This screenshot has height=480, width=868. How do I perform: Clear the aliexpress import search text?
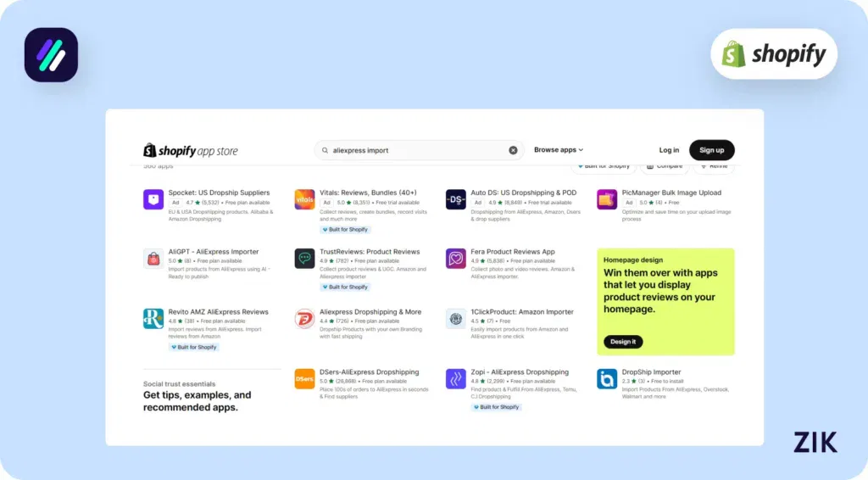click(513, 150)
